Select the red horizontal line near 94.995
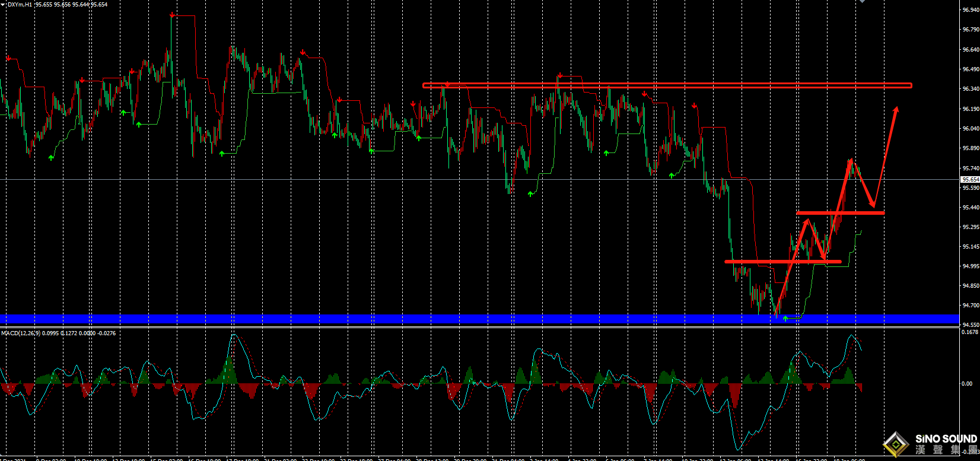The image size is (980, 461). point(783,261)
